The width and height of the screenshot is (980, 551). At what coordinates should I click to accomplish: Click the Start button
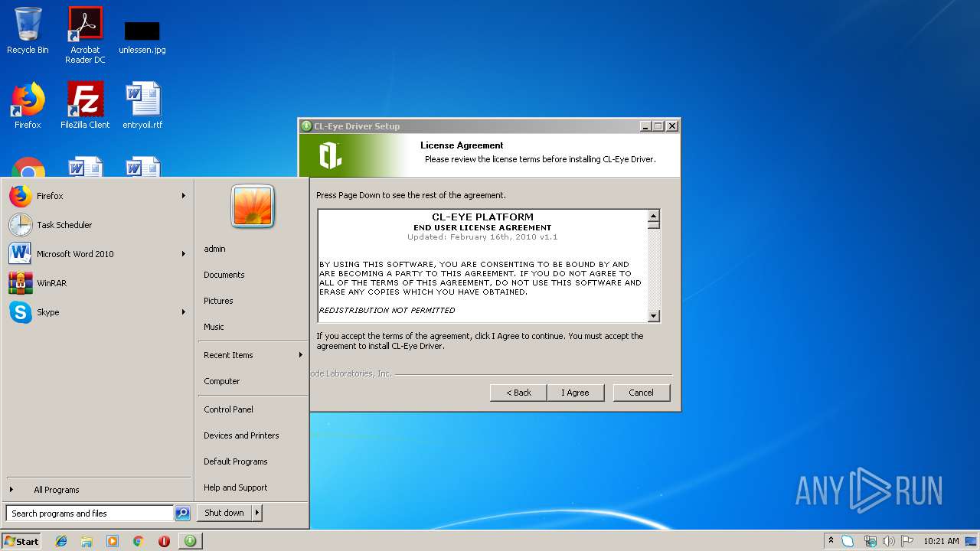(21, 541)
